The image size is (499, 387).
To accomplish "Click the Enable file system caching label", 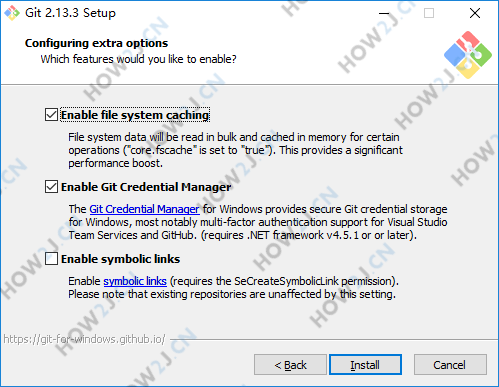I will coord(135,115).
